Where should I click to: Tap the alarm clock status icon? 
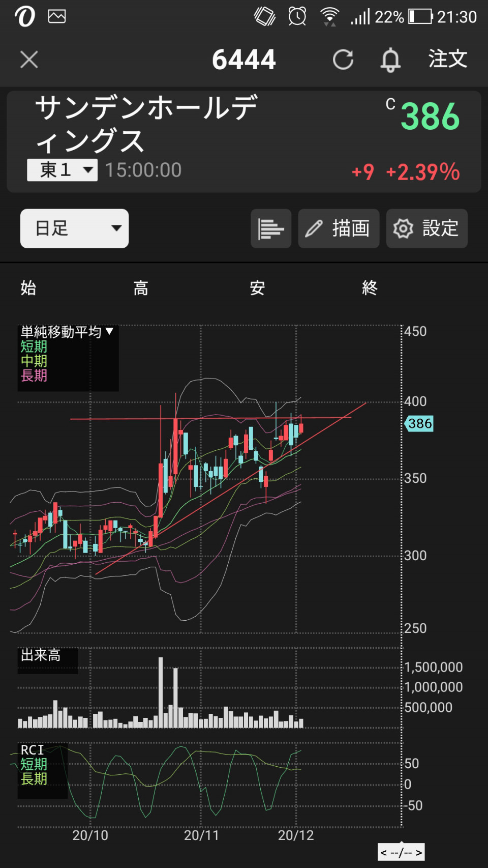[297, 16]
